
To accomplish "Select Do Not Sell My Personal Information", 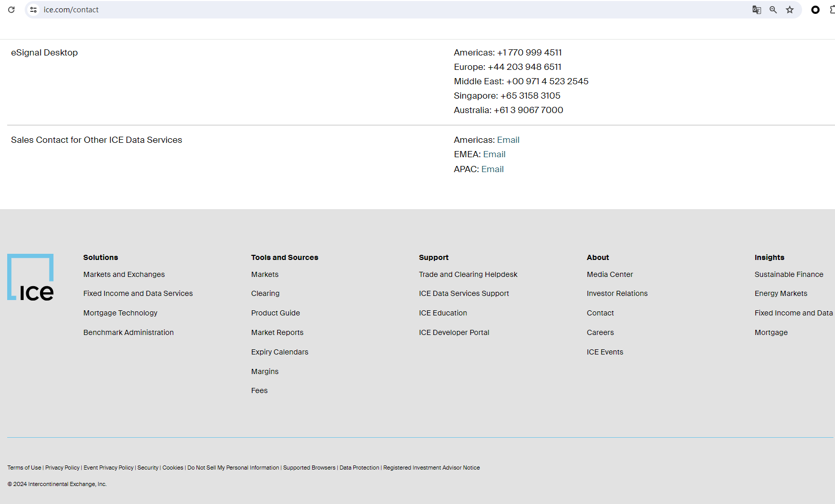I will [233, 468].
